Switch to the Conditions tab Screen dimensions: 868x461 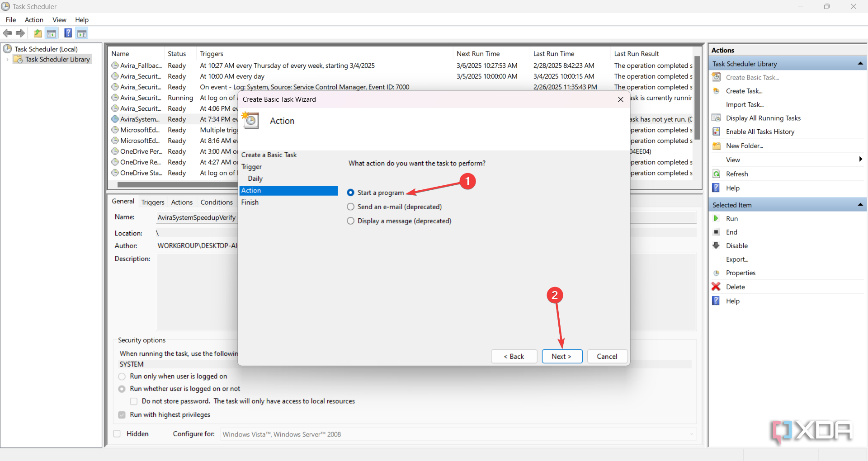[x=217, y=202]
